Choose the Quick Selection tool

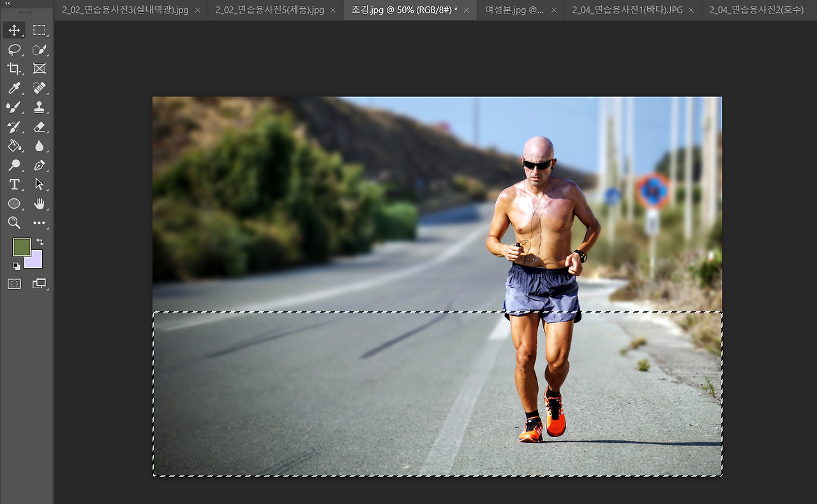coord(40,50)
